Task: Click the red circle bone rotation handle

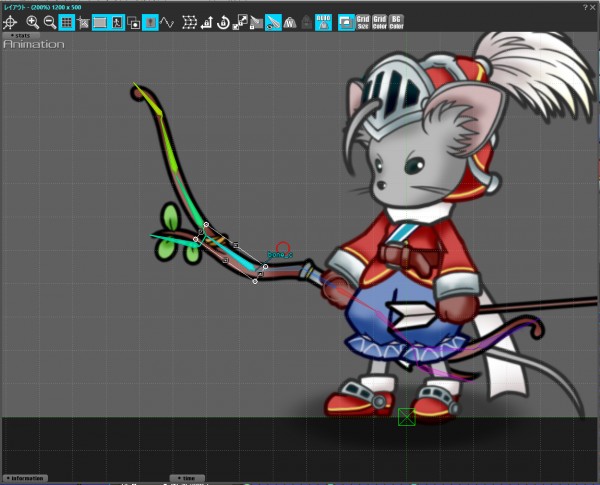Action: tap(283, 248)
